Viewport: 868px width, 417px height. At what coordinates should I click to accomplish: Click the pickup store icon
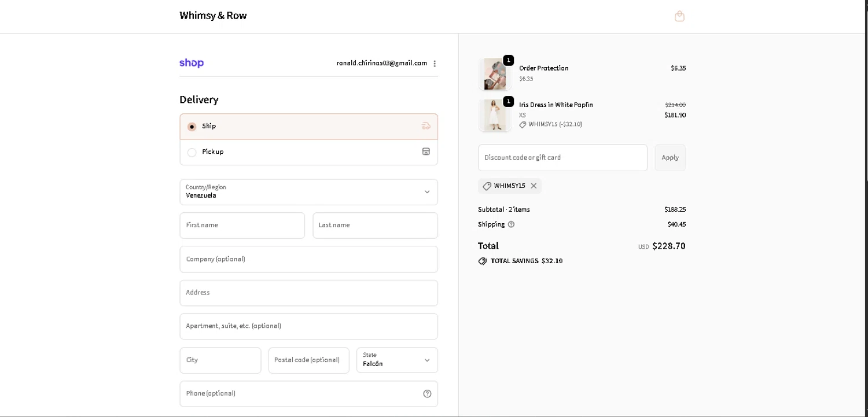coord(426,152)
